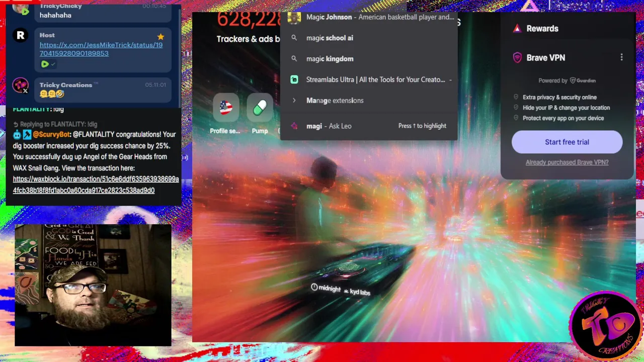Choose the 'magic kingdom' search suggestion
The width and height of the screenshot is (644, 362).
click(369, 59)
